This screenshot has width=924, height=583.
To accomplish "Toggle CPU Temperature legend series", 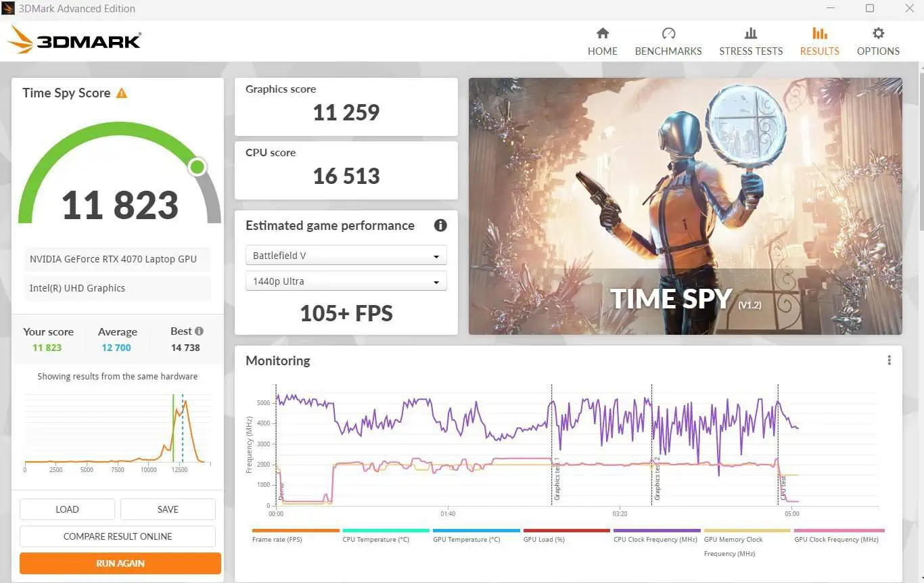I will [375, 539].
